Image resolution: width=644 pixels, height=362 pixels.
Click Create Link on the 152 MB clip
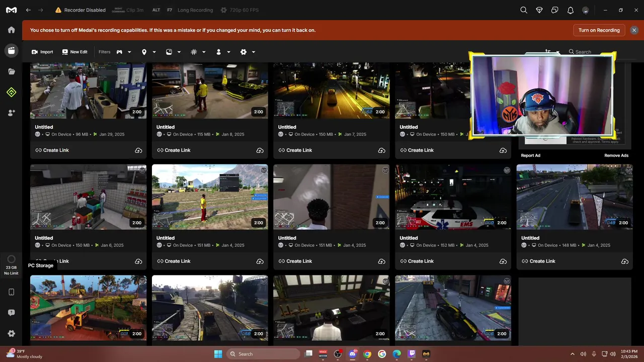point(417,261)
